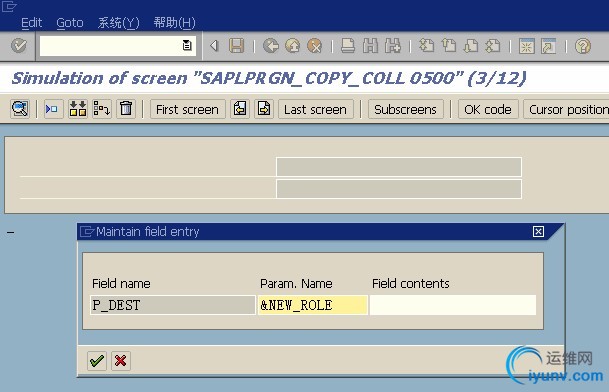Open the Edit menu
The height and width of the screenshot is (392, 609).
(x=31, y=23)
